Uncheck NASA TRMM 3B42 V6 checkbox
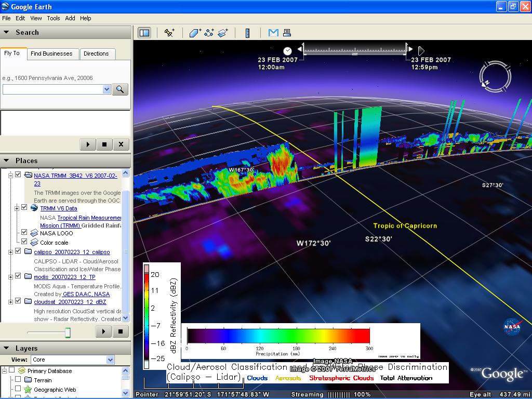The width and height of the screenshot is (532, 399). pyautogui.click(x=18, y=175)
